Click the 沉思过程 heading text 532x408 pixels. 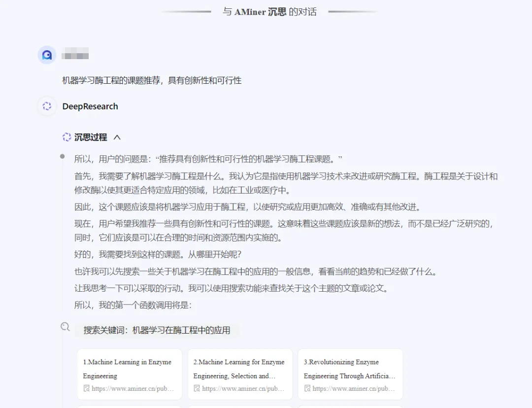click(91, 137)
